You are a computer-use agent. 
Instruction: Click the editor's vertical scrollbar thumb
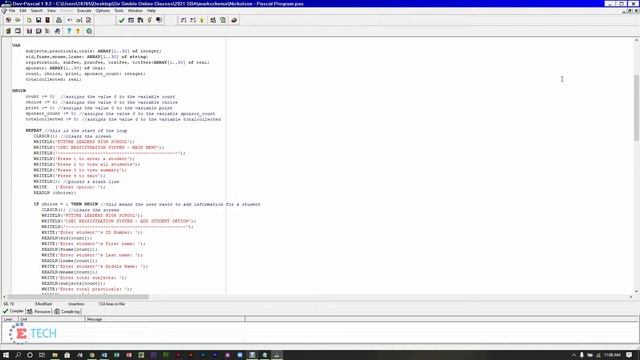point(636,108)
